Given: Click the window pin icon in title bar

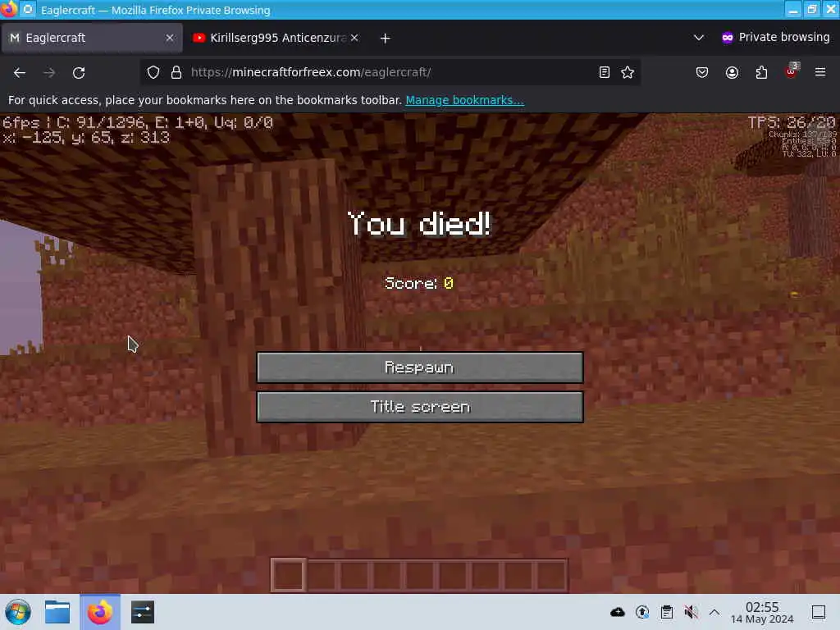Looking at the screenshot, I should point(28,10).
